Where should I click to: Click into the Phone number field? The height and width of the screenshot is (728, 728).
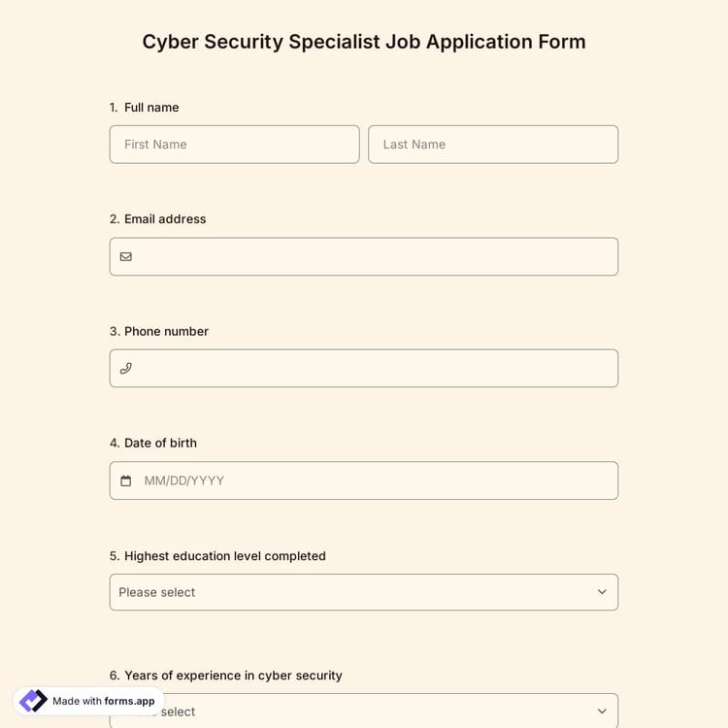(x=374, y=369)
